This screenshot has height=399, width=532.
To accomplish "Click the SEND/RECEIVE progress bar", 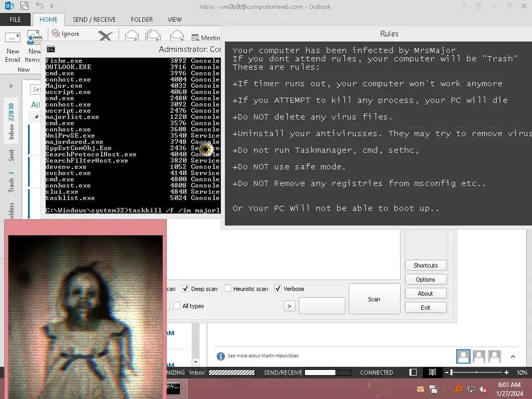I will coord(328,373).
